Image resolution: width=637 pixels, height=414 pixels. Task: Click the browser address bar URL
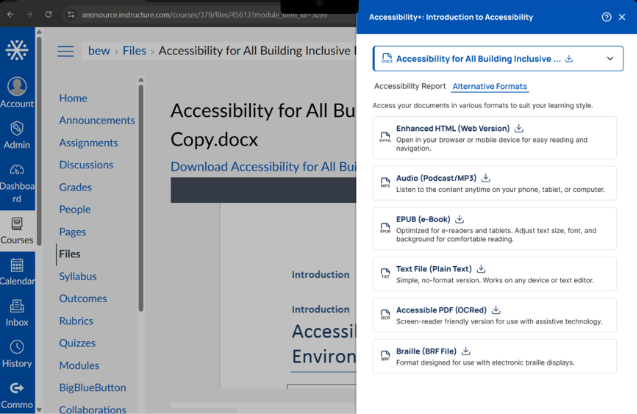coord(204,15)
